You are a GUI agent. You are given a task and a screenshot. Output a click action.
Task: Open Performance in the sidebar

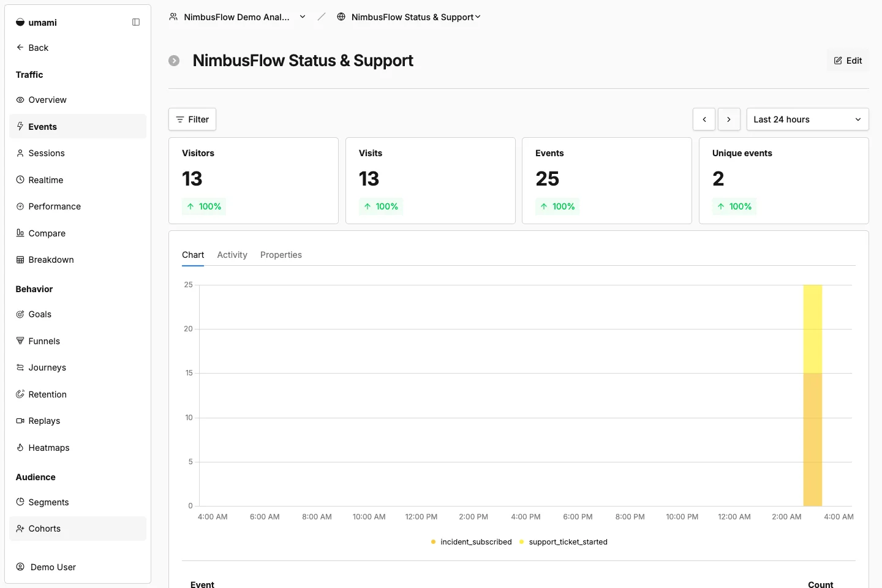pos(78,206)
